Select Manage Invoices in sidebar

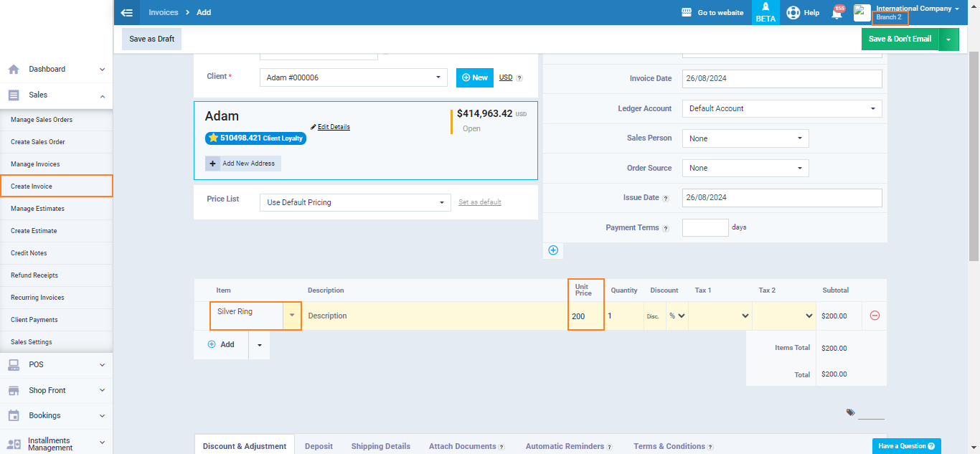click(x=35, y=164)
